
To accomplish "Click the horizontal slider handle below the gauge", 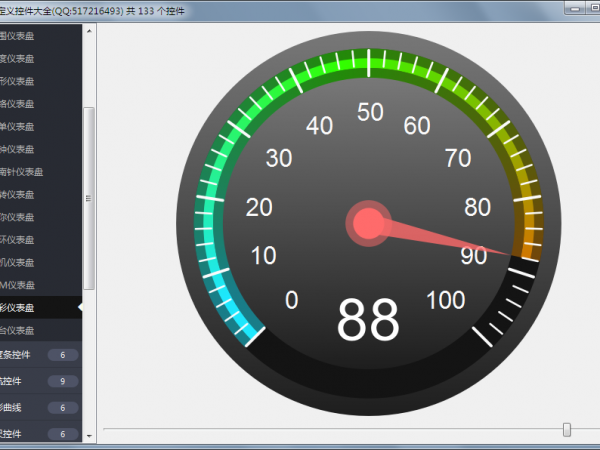I will 567,430.
